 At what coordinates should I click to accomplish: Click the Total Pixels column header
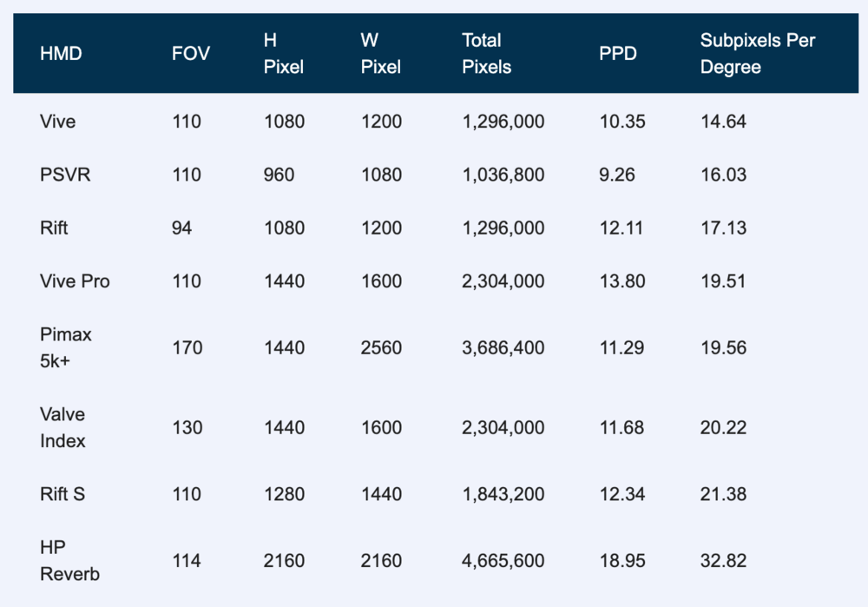pos(487,53)
